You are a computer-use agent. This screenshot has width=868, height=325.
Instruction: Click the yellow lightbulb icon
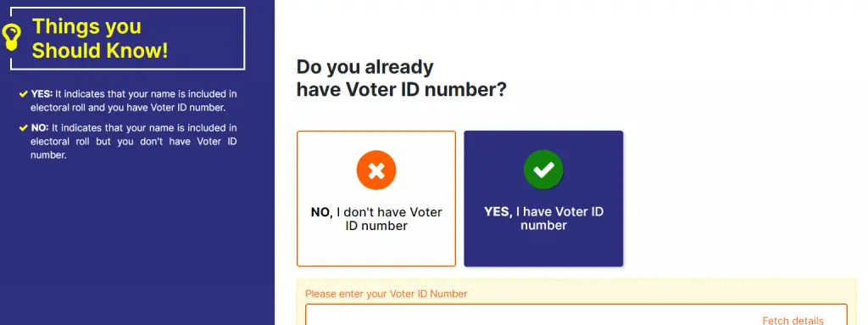coord(11,37)
